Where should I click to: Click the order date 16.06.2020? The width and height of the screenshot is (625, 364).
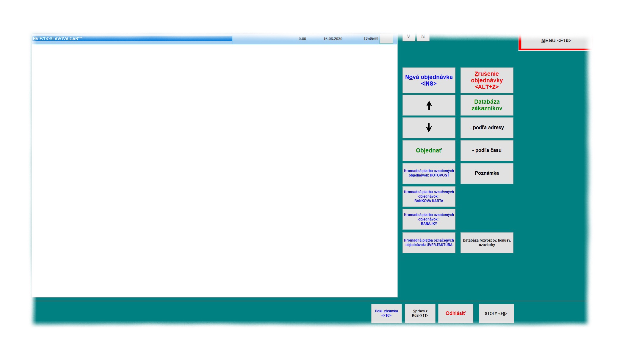333,39
